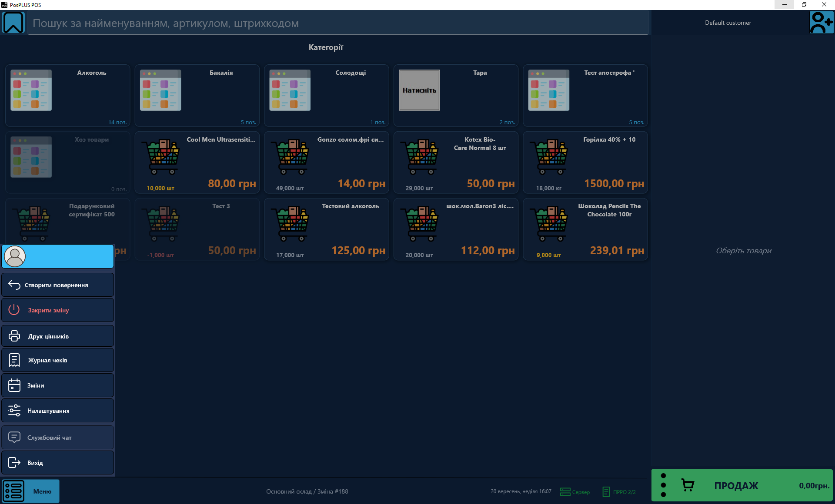Open Журнал чеків menu item
The image size is (835, 504).
pos(58,360)
